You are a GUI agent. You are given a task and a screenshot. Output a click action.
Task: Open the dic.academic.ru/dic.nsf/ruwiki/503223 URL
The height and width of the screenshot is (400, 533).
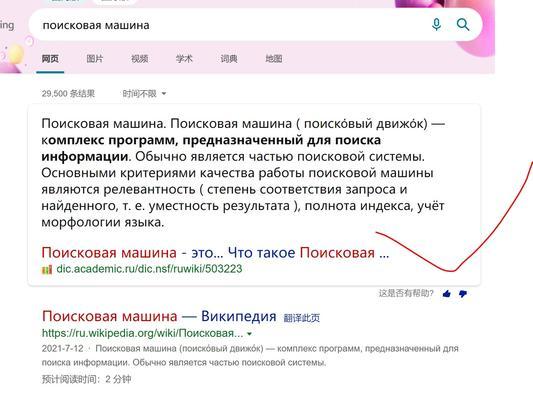click(149, 269)
